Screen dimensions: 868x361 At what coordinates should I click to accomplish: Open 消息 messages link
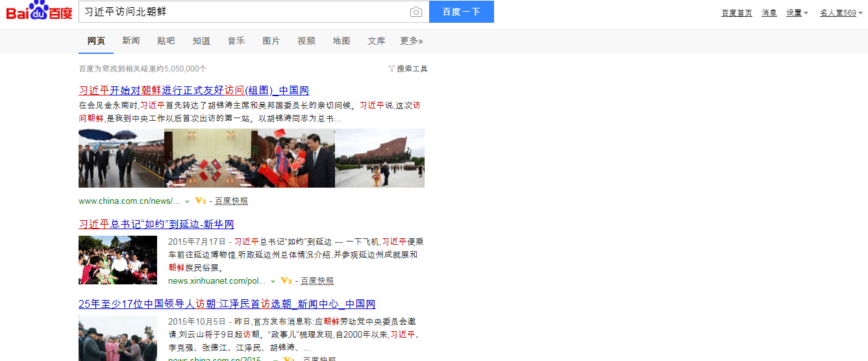[769, 13]
